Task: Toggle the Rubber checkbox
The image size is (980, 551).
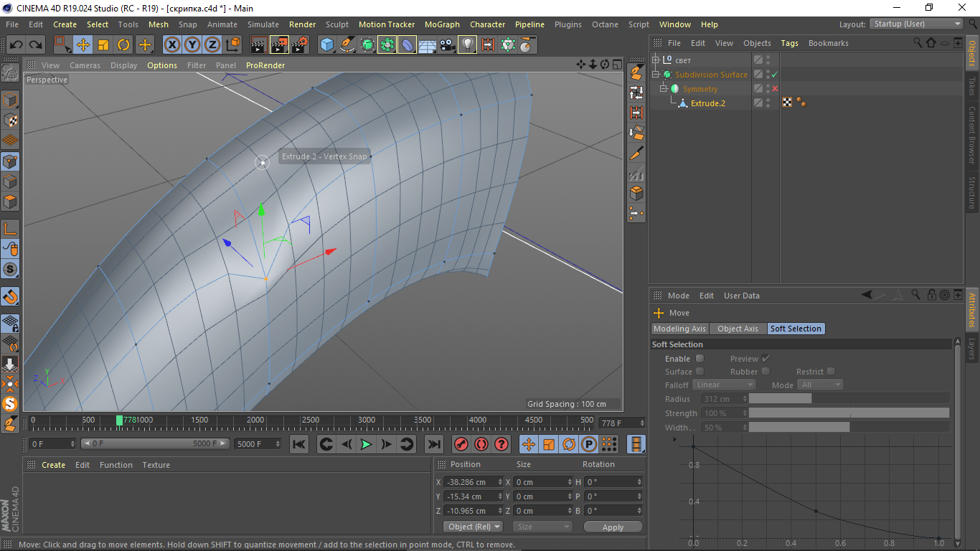Action: pos(765,371)
